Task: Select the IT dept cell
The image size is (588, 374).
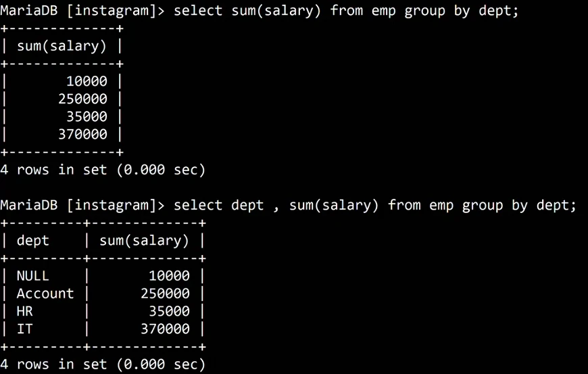Action: tap(25, 329)
